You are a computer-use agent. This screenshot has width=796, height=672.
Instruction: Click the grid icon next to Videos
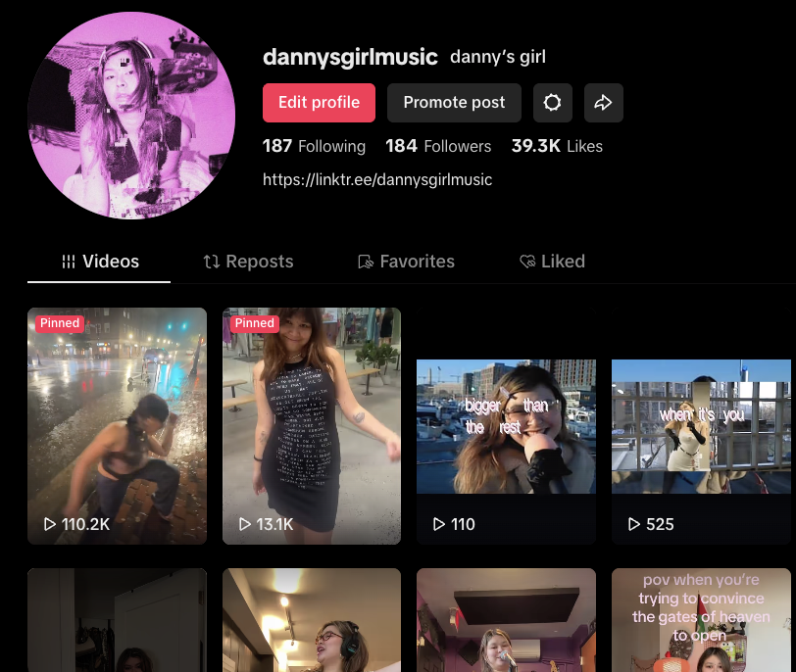(x=68, y=261)
